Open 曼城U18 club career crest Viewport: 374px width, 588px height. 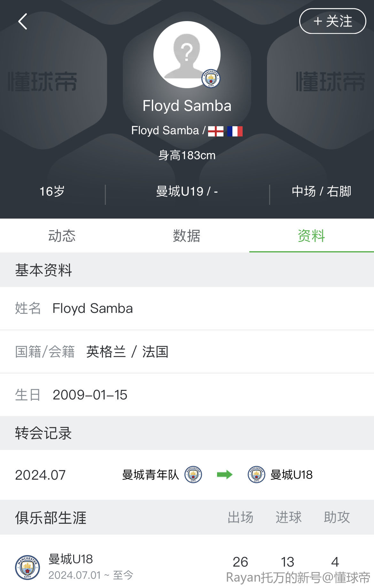[x=27, y=568]
